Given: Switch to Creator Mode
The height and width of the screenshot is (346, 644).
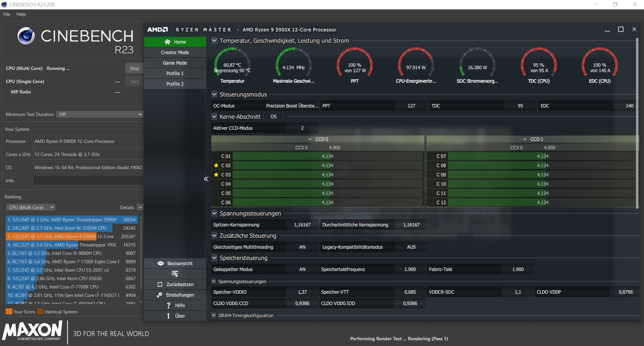Looking at the screenshot, I should (175, 52).
